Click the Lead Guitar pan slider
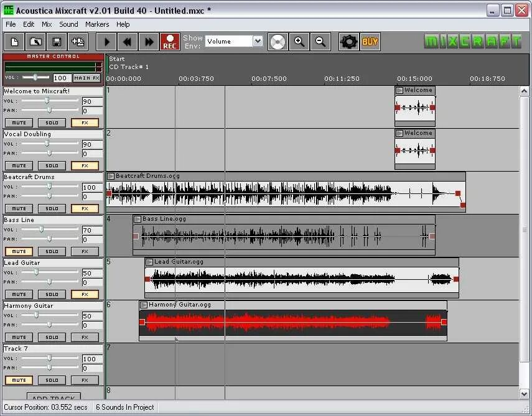 click(50, 282)
